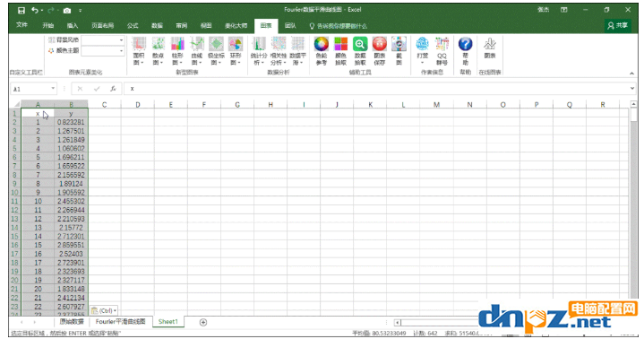The height and width of the screenshot is (339, 644).
Task: Select the 颜色拾取 color picker tool
Action: pyautogui.click(x=340, y=51)
